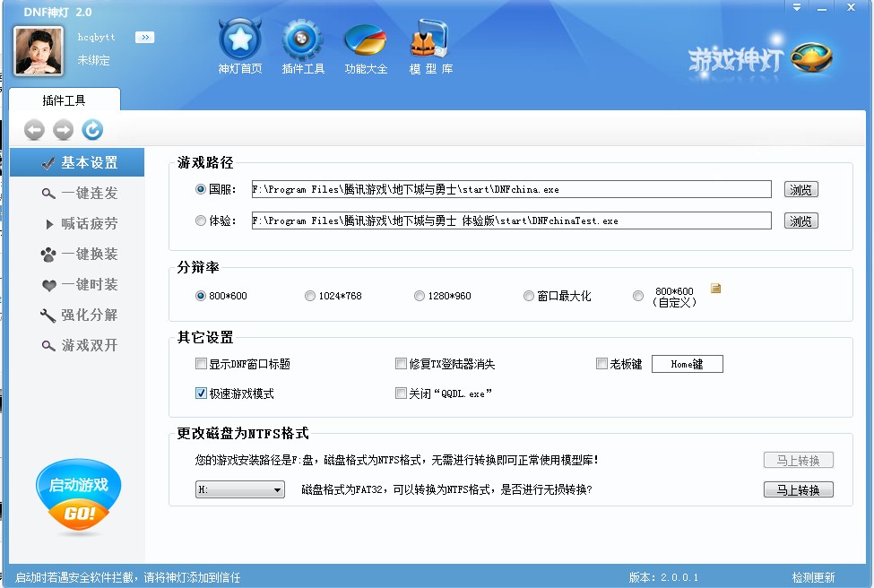
Task: Enable 修复TX登陆器消失 checkbox
Action: (x=401, y=364)
